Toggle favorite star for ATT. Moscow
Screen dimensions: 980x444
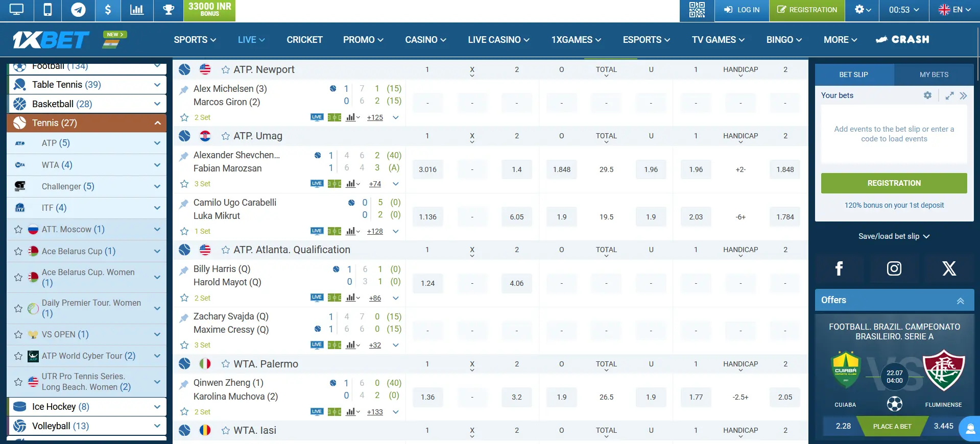(18, 230)
